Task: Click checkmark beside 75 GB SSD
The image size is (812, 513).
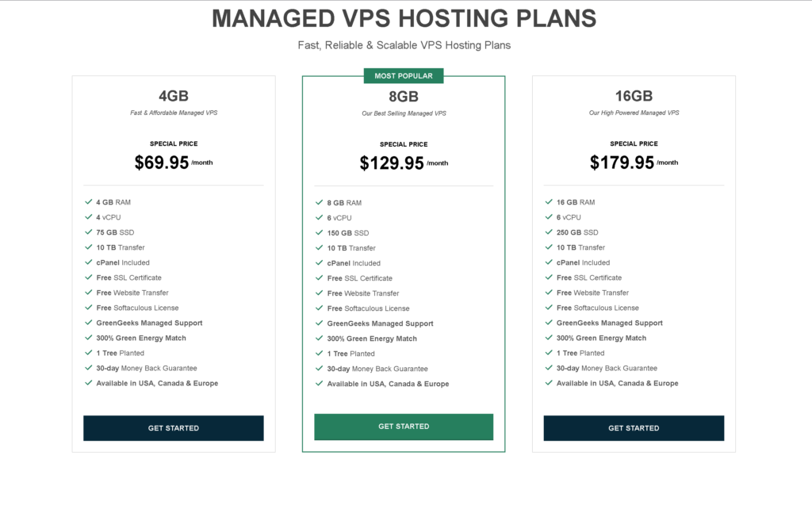Action: (x=89, y=232)
